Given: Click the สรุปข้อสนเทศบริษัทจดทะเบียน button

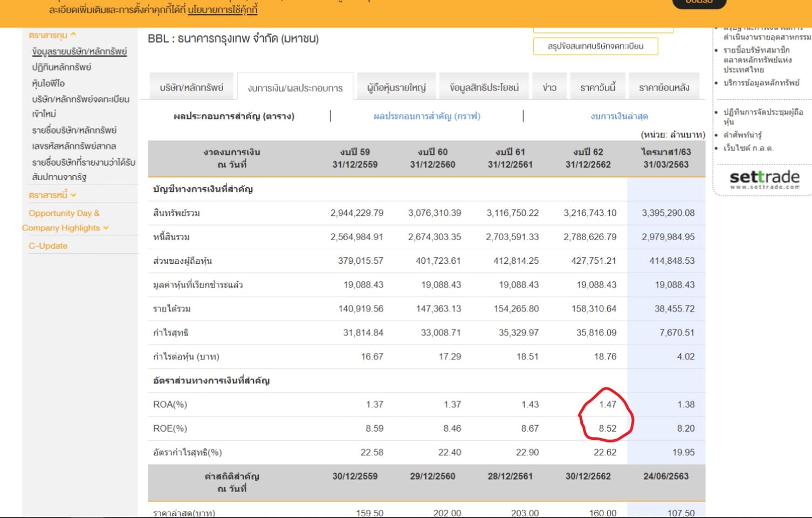Looking at the screenshot, I should coord(595,46).
